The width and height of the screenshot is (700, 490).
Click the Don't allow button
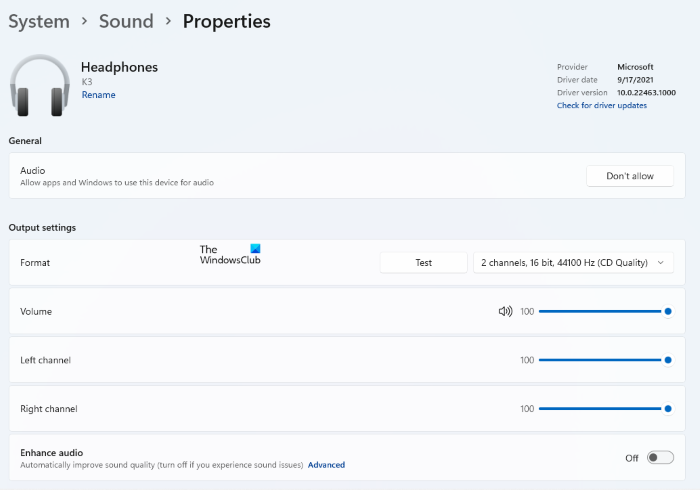tap(630, 176)
